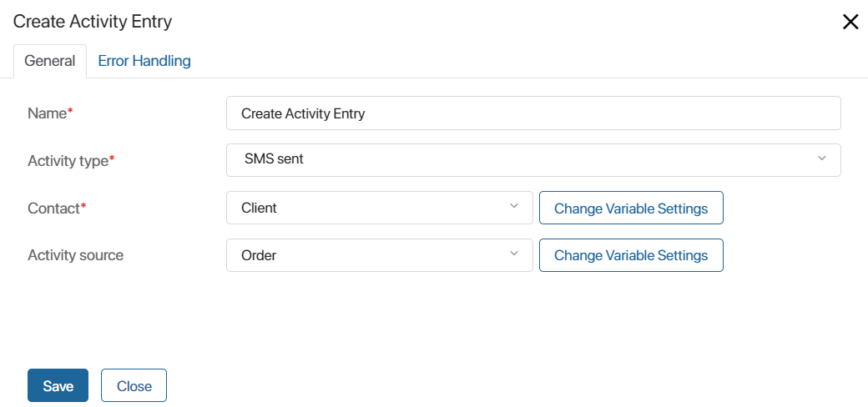The width and height of the screenshot is (868, 407).
Task: Close the Create Activity Entry dialog
Action: (850, 23)
